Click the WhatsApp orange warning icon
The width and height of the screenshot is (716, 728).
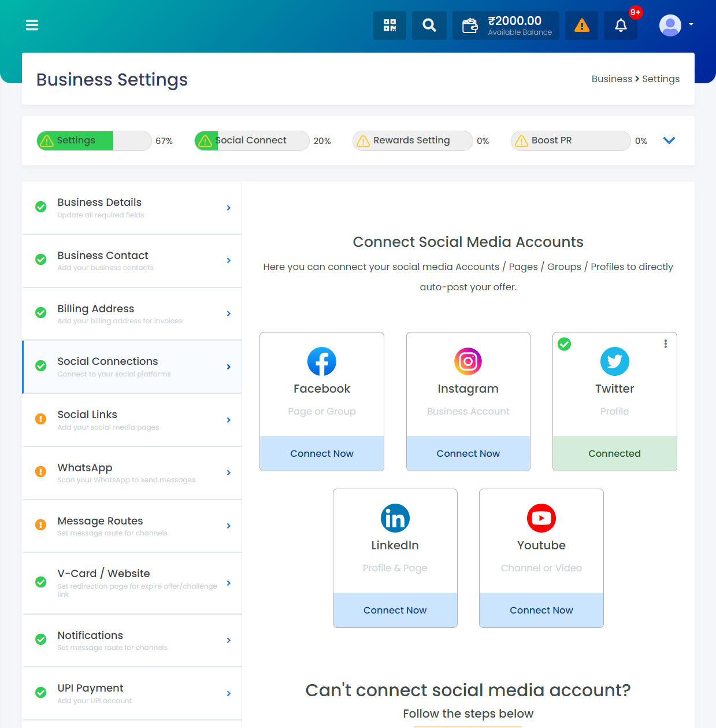pyautogui.click(x=41, y=471)
